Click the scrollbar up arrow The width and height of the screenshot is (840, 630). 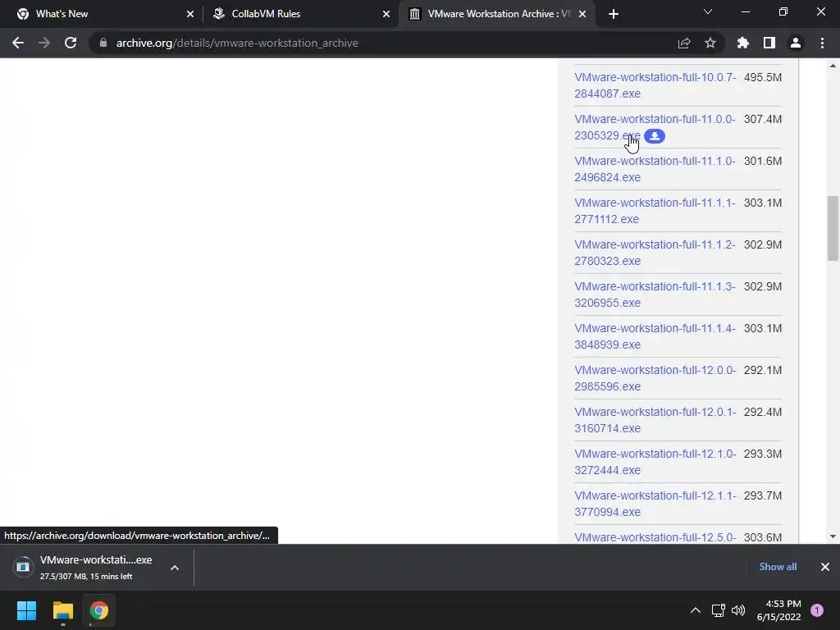coord(833,66)
